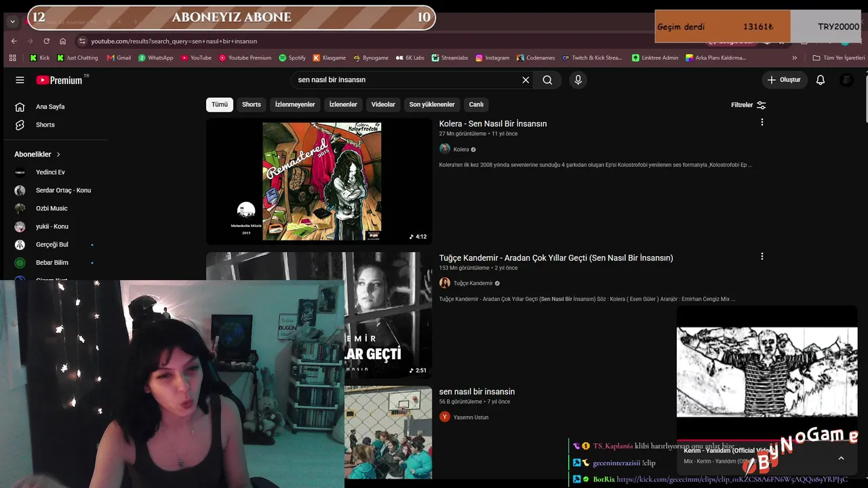Open the Just Chatting bookmark

tap(78, 58)
